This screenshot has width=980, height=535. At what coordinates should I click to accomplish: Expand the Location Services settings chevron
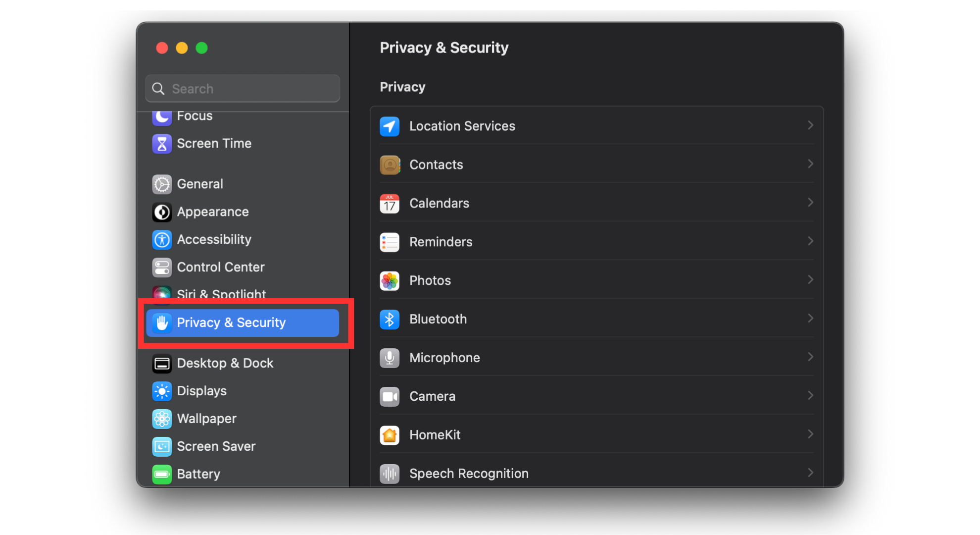(810, 125)
